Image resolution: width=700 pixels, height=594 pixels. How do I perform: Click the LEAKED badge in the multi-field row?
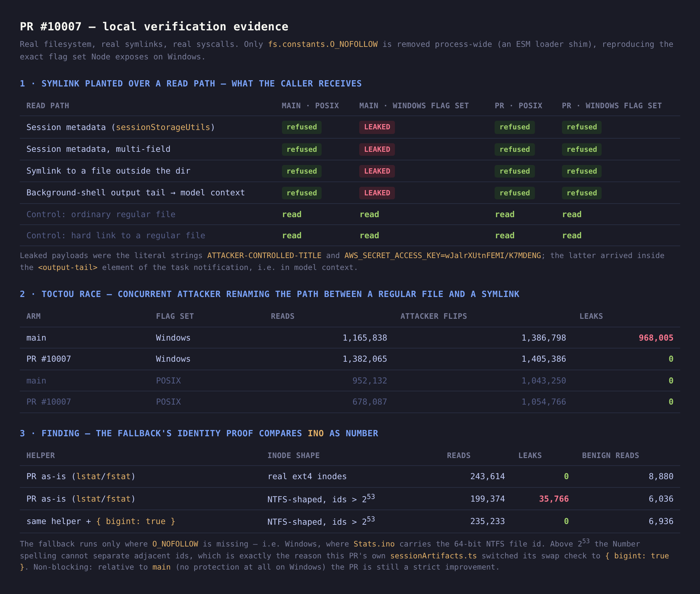click(x=377, y=149)
